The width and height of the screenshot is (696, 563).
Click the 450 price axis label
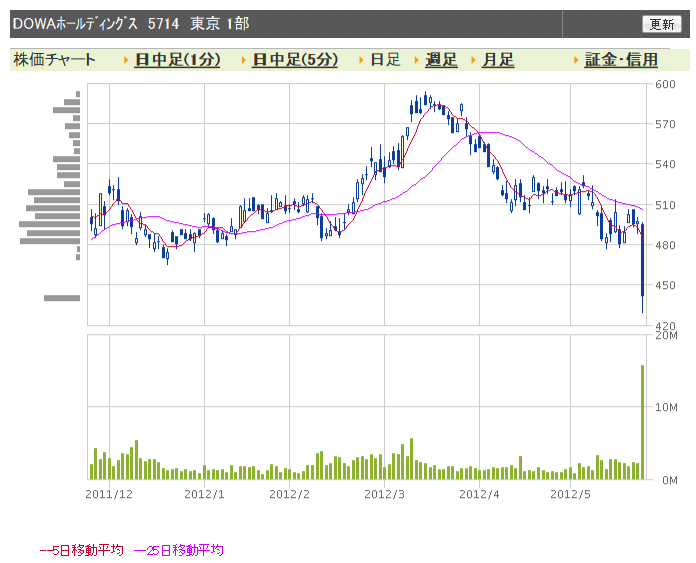click(665, 285)
